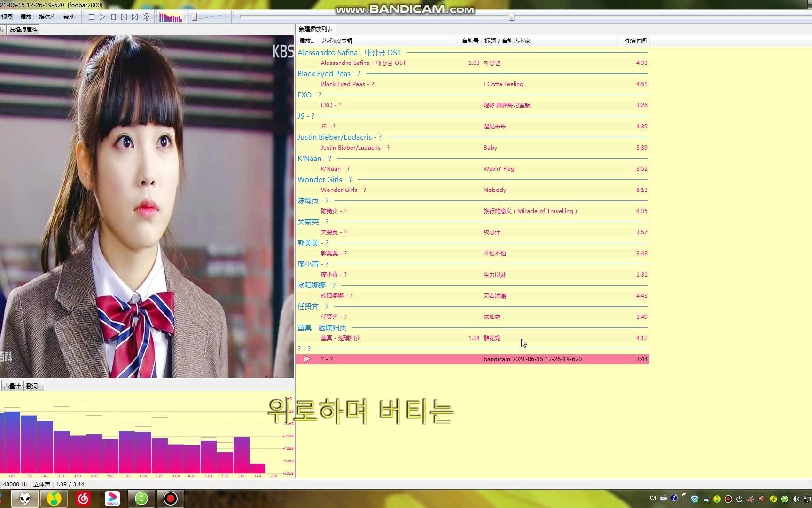Select the track 遇见未来
The height and width of the screenshot is (508, 812).
click(x=472, y=127)
